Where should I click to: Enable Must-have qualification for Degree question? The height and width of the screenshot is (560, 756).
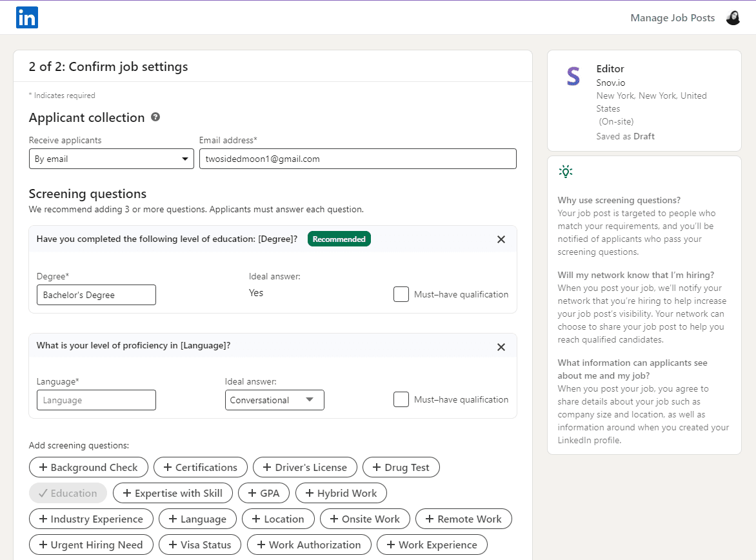401,295
